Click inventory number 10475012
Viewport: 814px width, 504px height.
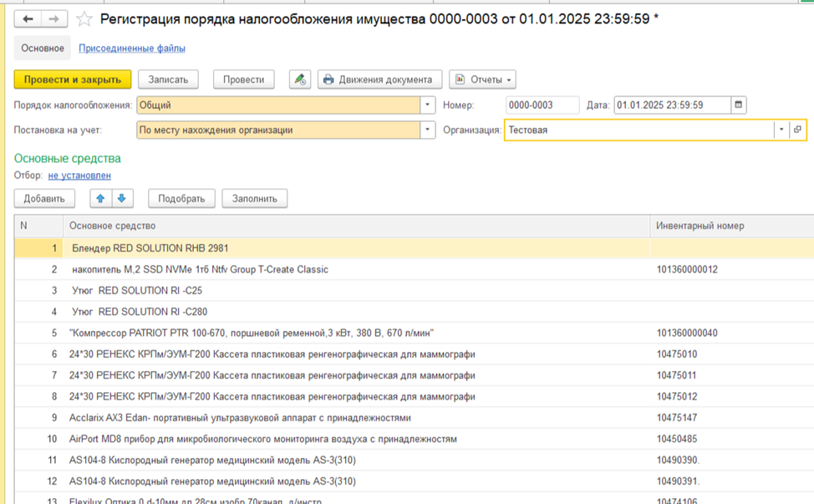[x=677, y=396]
